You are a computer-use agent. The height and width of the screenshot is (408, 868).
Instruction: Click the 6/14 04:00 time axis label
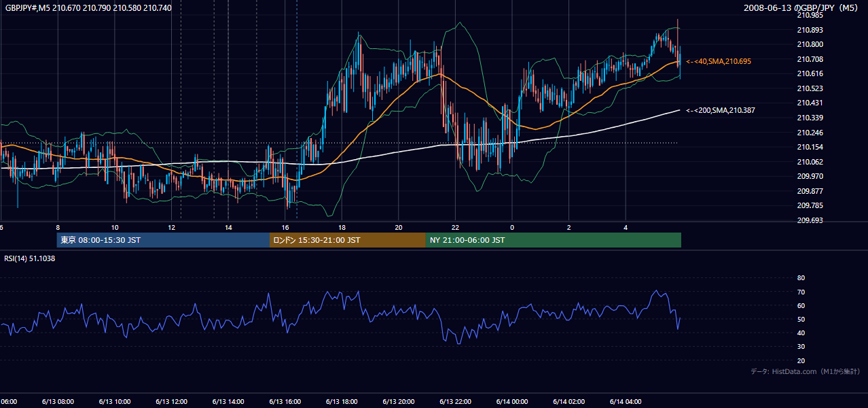point(626,401)
